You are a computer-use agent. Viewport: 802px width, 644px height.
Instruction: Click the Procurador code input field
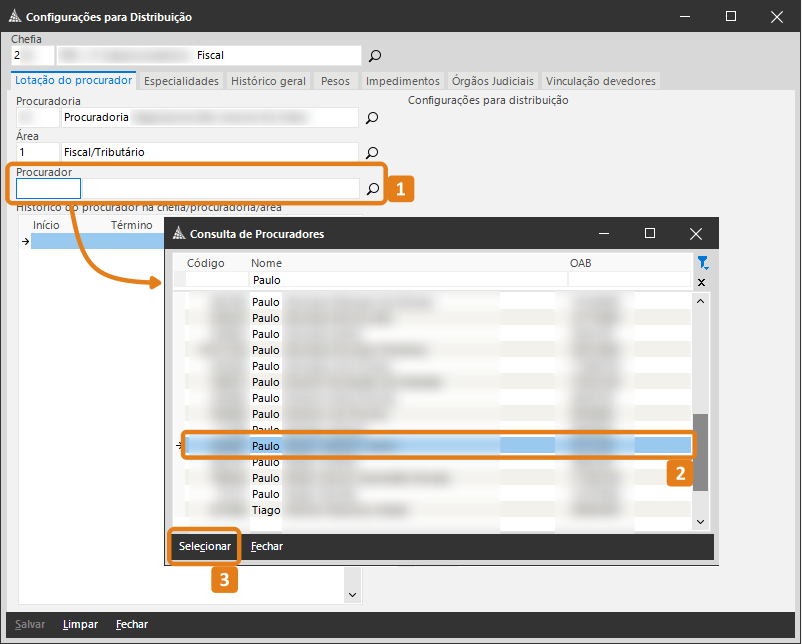pyautogui.click(x=48, y=189)
